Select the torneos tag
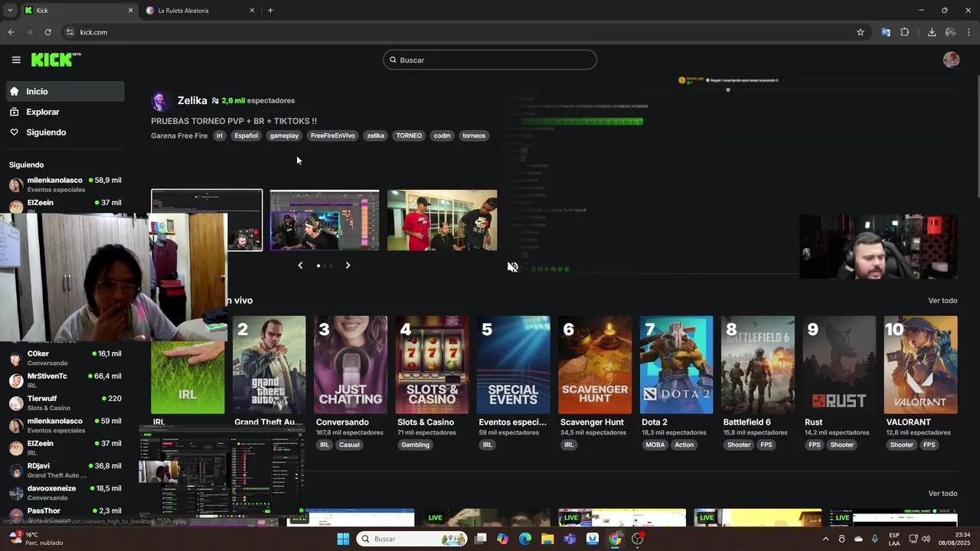Viewport: 980px width, 551px height. click(474, 135)
